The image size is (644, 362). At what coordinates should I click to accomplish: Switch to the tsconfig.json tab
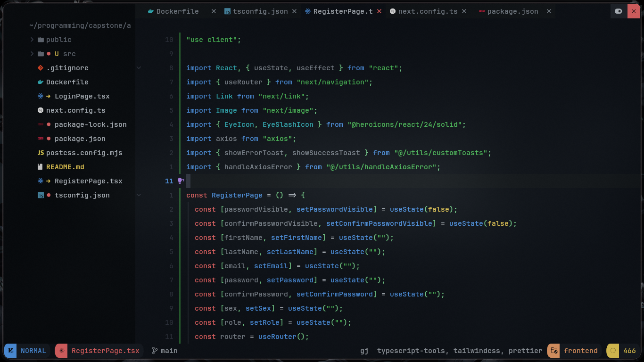click(x=260, y=11)
